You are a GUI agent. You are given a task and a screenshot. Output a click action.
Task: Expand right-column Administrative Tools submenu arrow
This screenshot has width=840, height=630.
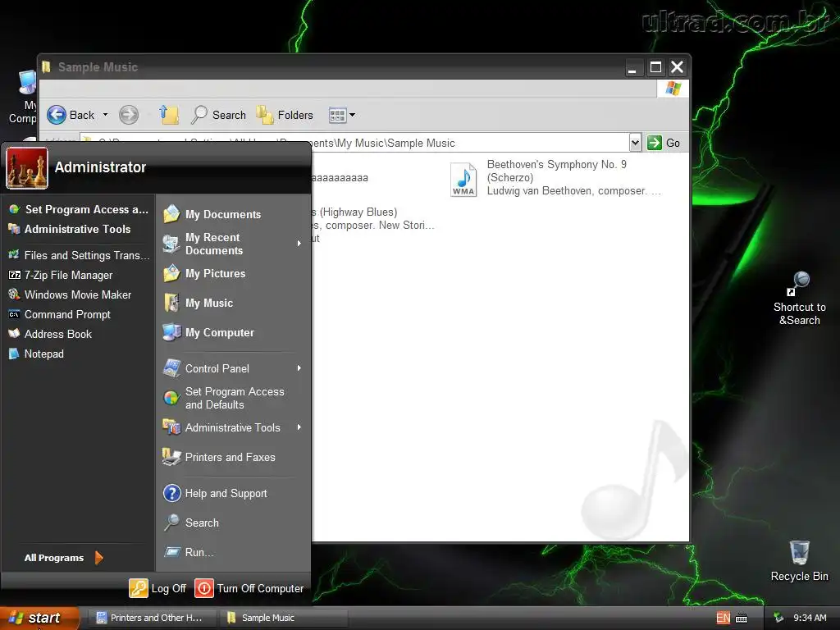299,427
